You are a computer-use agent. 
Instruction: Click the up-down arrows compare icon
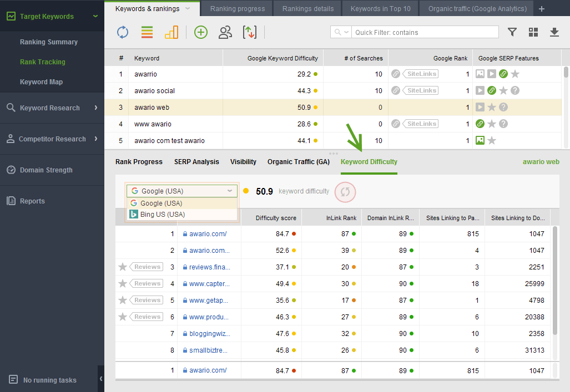(x=250, y=32)
